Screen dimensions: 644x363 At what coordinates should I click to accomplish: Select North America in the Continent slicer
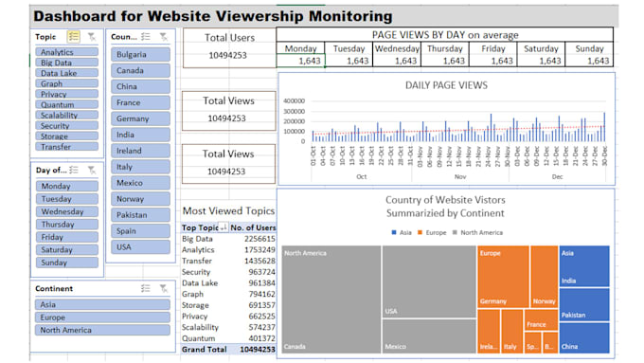coord(102,330)
